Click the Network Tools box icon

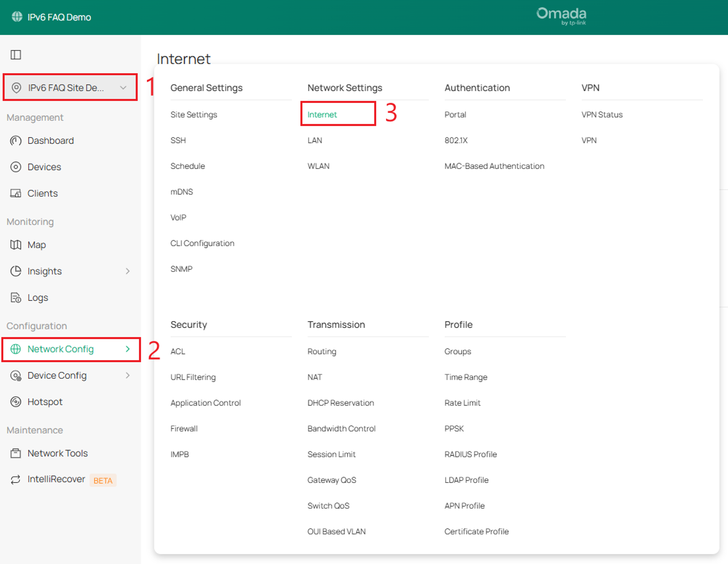[16, 453]
